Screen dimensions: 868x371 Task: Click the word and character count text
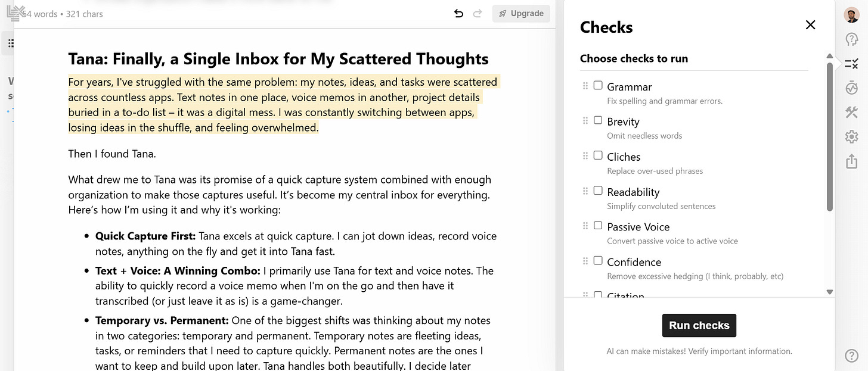pos(63,14)
